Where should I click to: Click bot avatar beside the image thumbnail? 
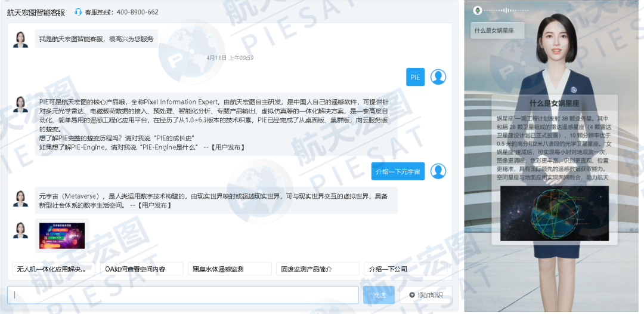pyautogui.click(x=20, y=230)
